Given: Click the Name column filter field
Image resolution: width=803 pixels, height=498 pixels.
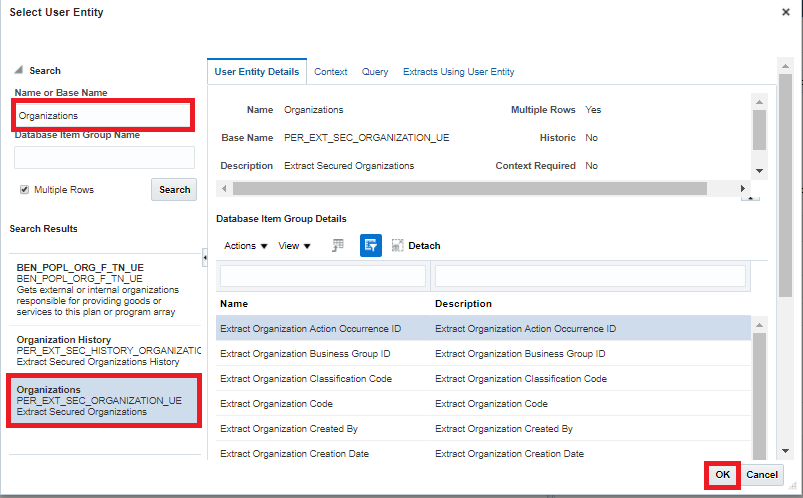Looking at the screenshot, I should pyautogui.click(x=323, y=276).
